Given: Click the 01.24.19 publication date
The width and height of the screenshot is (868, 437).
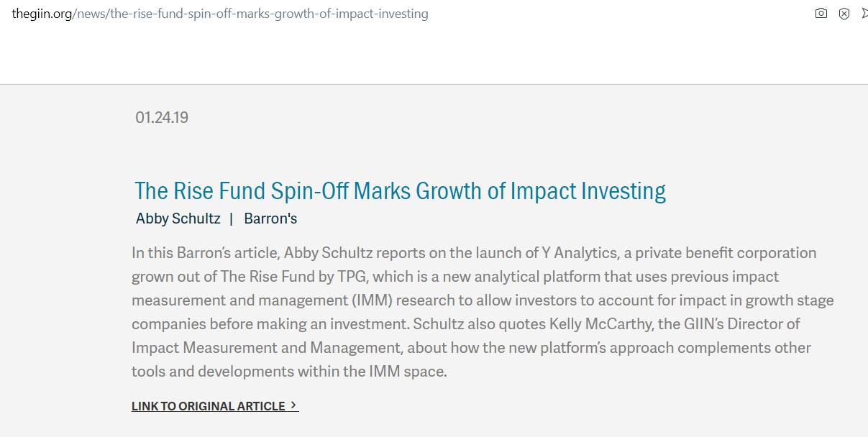Looking at the screenshot, I should pyautogui.click(x=162, y=117).
